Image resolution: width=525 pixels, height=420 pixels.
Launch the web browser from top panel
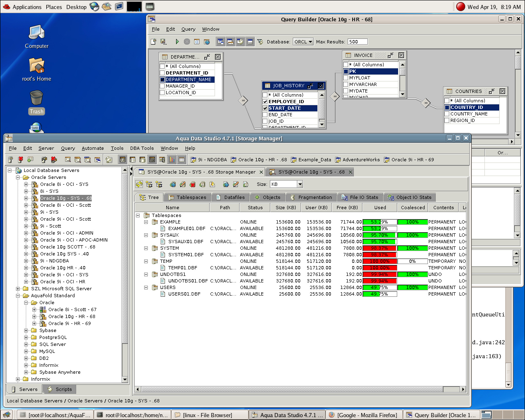pos(94,7)
